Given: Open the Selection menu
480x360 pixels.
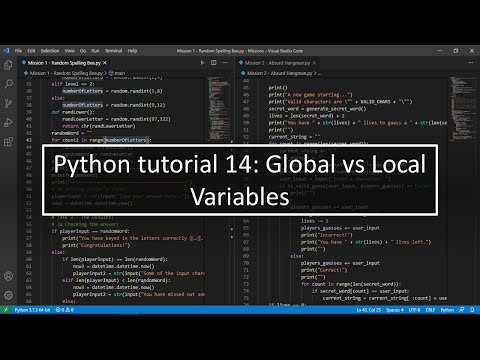Looking at the screenshot, I should click(x=50, y=51).
